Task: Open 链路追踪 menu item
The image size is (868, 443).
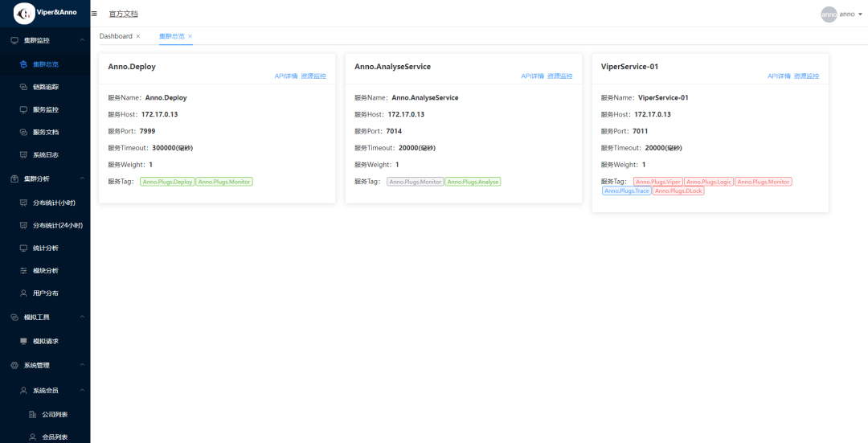Action: click(45, 87)
